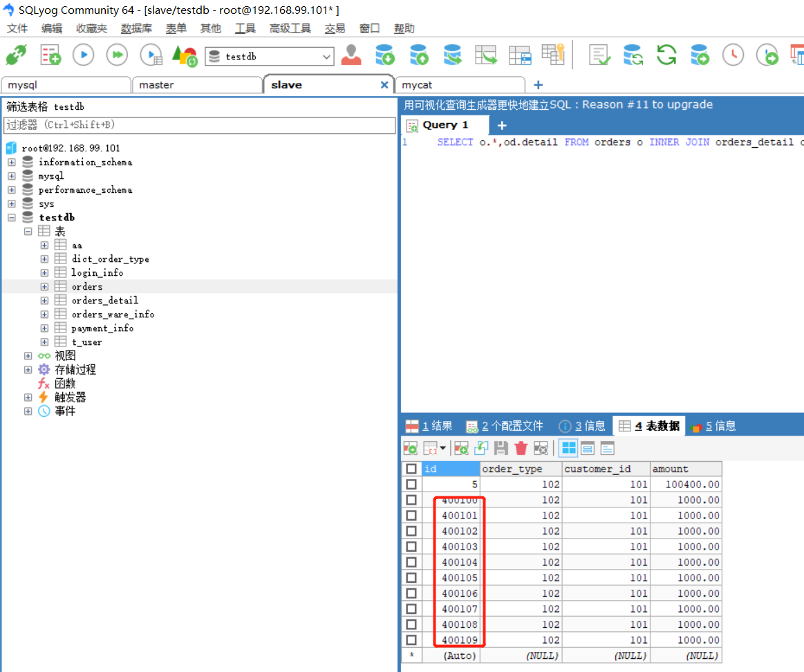Open the schema designer table icon

520,55
